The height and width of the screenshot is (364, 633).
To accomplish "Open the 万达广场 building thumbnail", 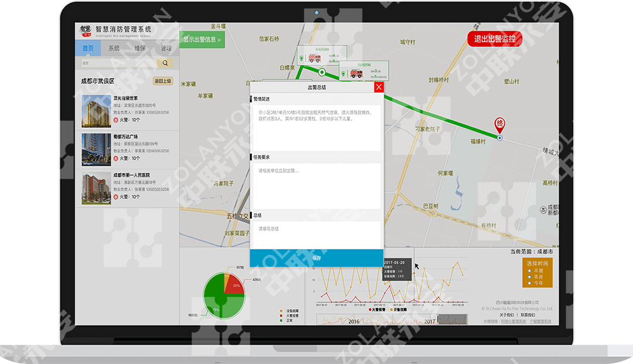I will [96, 149].
